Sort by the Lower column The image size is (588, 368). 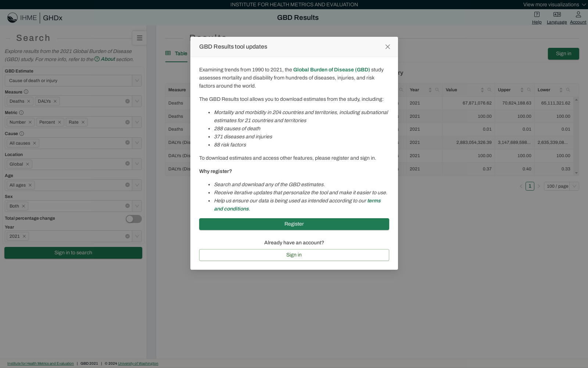561,90
